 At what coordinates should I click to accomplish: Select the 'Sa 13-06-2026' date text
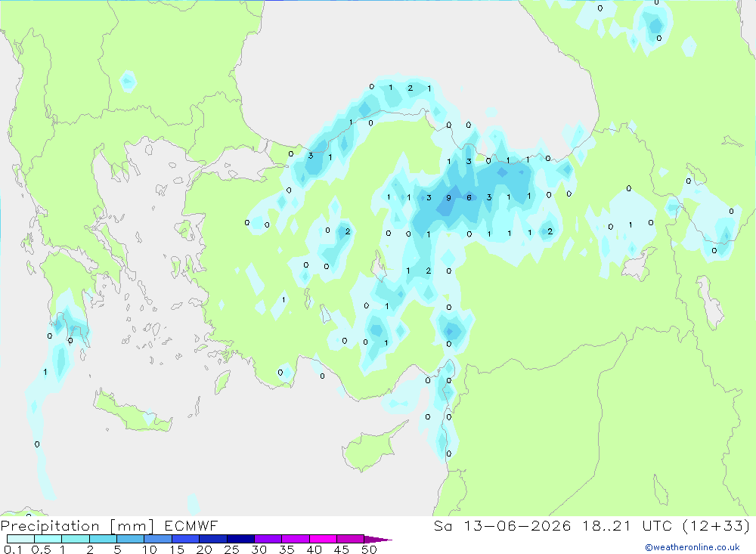tap(502, 526)
